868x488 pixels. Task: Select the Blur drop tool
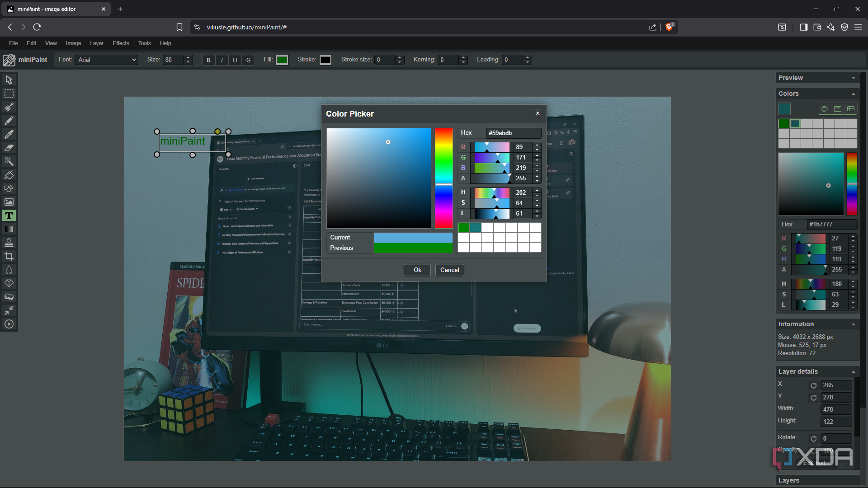tap(9, 270)
